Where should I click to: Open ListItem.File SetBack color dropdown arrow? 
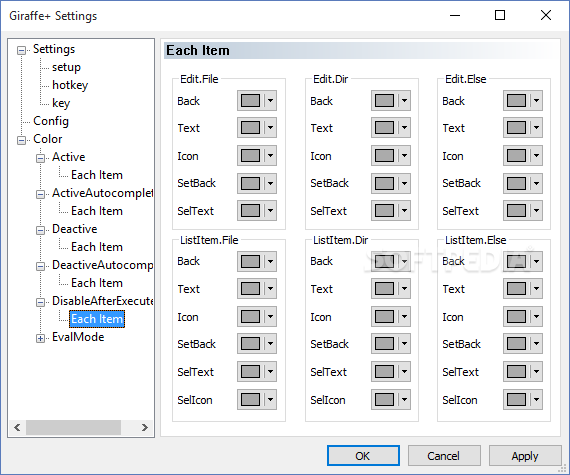tap(270, 344)
